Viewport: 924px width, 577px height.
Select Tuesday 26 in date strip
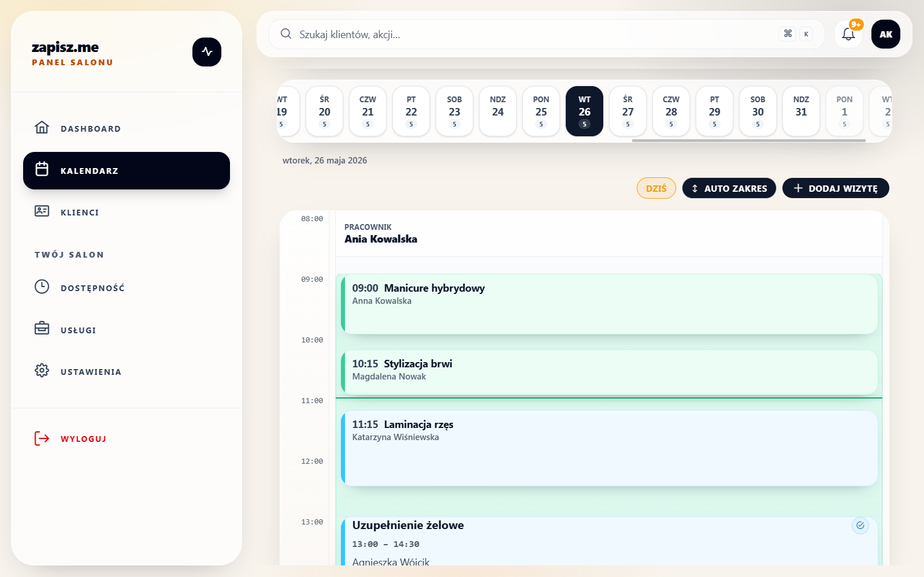[585, 111]
